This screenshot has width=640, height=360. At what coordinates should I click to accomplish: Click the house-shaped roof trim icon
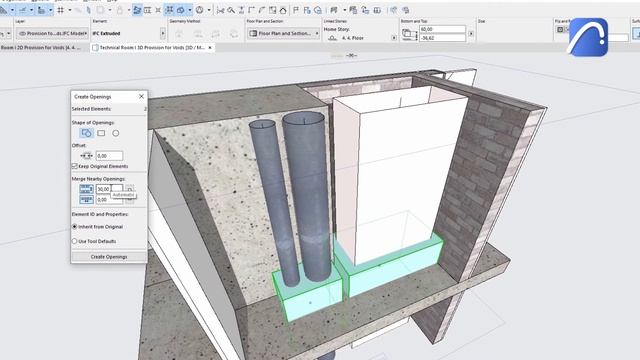coord(282,11)
